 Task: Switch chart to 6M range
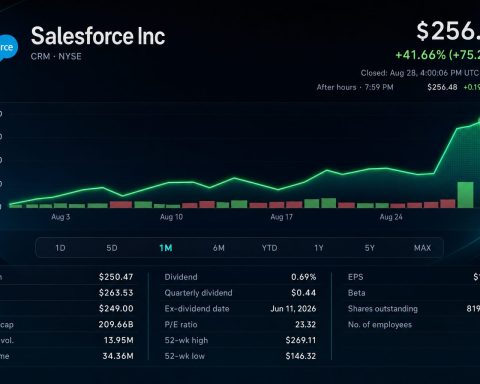point(219,248)
